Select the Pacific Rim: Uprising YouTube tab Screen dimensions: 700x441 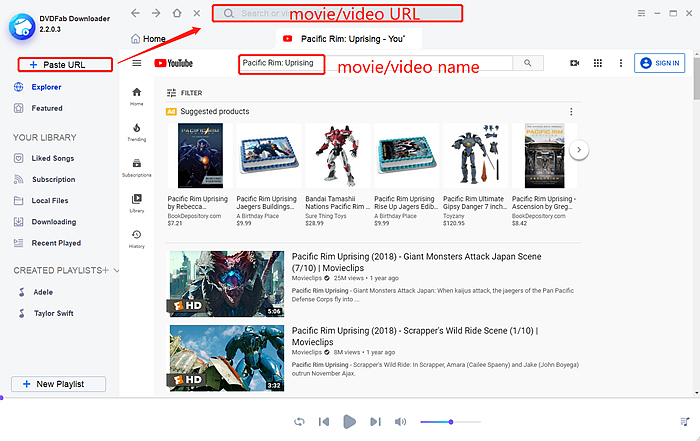[x=349, y=39]
